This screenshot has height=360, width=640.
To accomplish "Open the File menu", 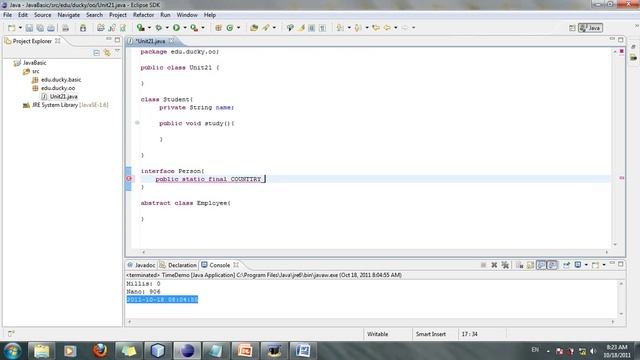I will point(7,15).
